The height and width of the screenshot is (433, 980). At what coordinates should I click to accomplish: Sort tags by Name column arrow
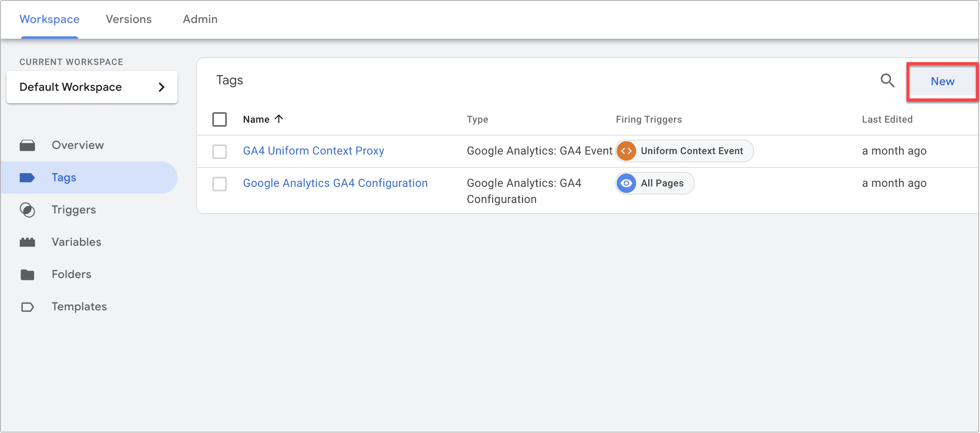(x=279, y=119)
